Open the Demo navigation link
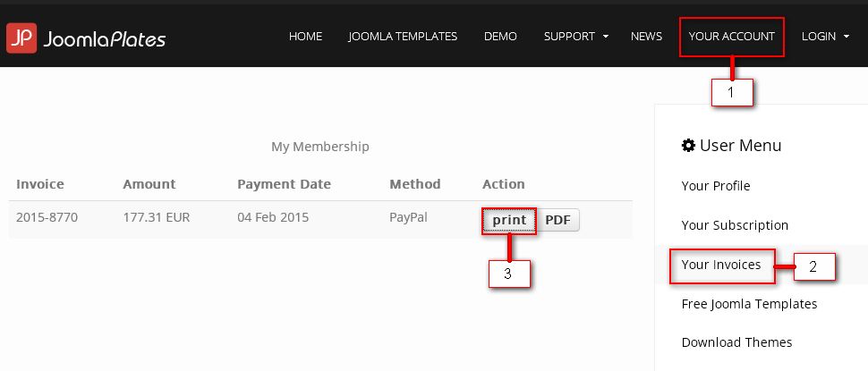The image size is (868, 371). 500,37
